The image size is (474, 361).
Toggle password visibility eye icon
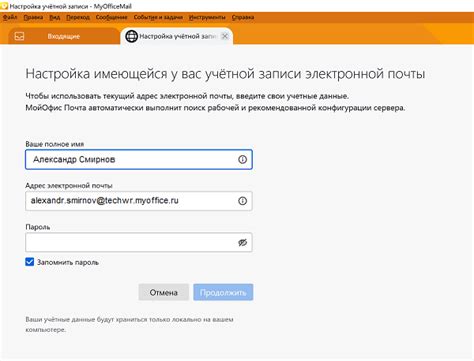click(242, 242)
